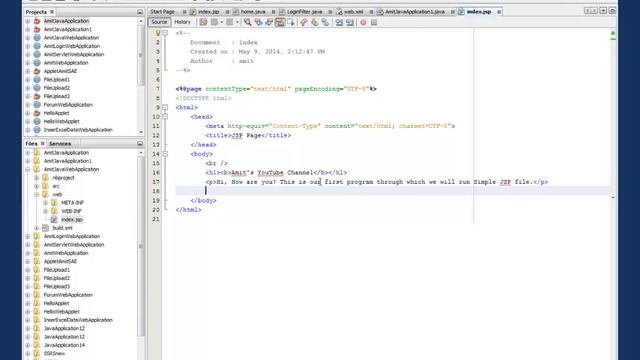Click the Find Selection magnifier icon
Screen dimensions: 640x360
(248, 22)
